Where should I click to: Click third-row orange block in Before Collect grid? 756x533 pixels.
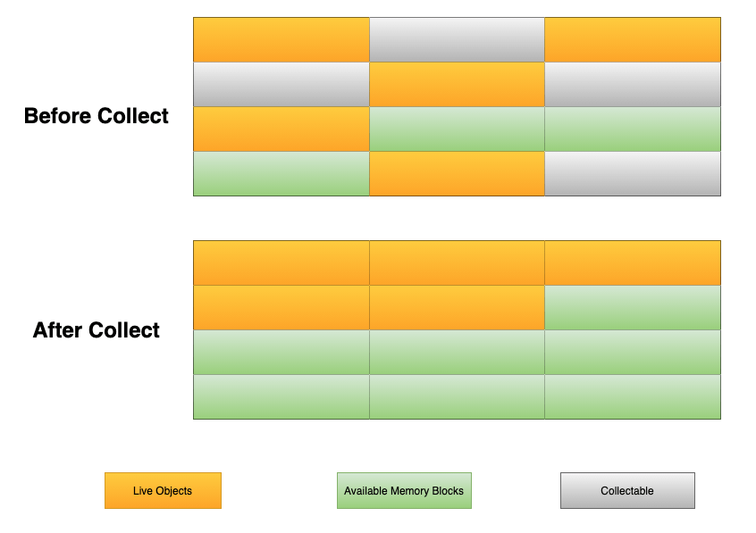(x=281, y=129)
